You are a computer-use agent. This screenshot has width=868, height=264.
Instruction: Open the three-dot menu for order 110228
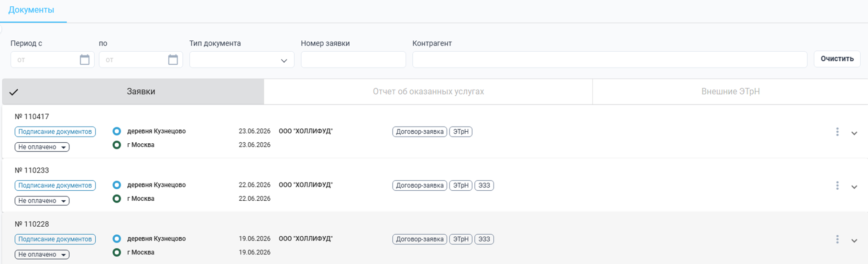coord(837,239)
